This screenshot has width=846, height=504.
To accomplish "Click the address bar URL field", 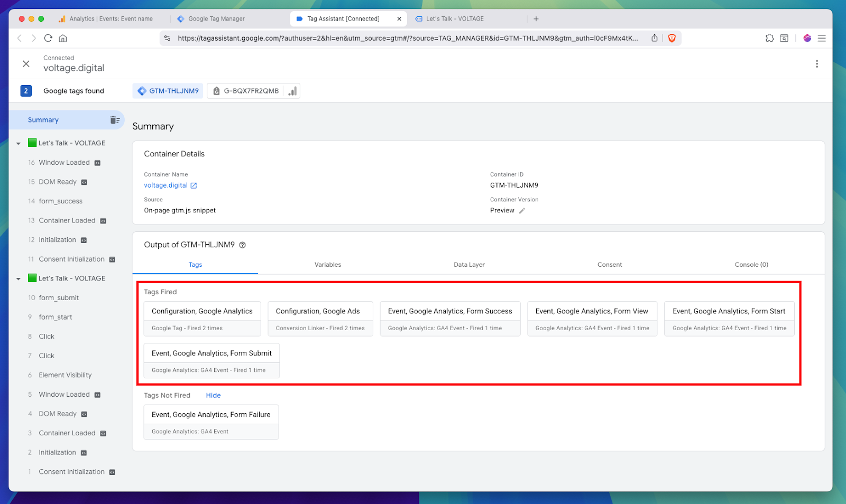I will [x=408, y=38].
